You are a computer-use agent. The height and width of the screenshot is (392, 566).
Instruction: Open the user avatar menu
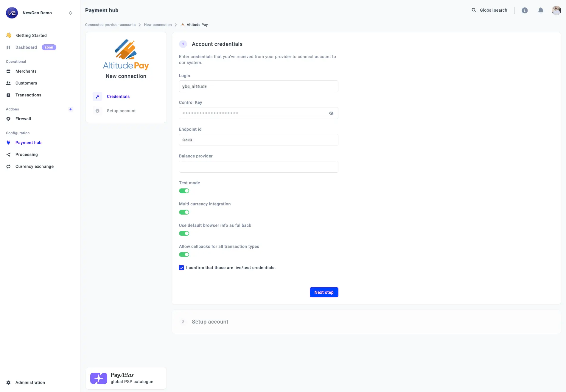556,10
